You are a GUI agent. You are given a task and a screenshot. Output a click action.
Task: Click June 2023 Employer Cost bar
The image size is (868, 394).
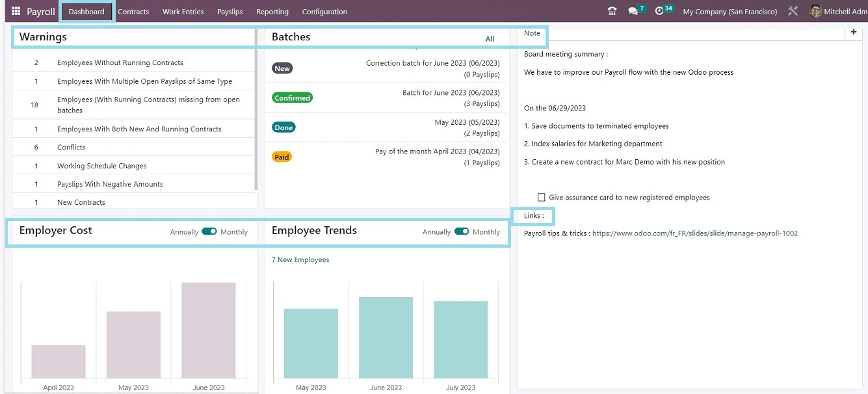209,330
